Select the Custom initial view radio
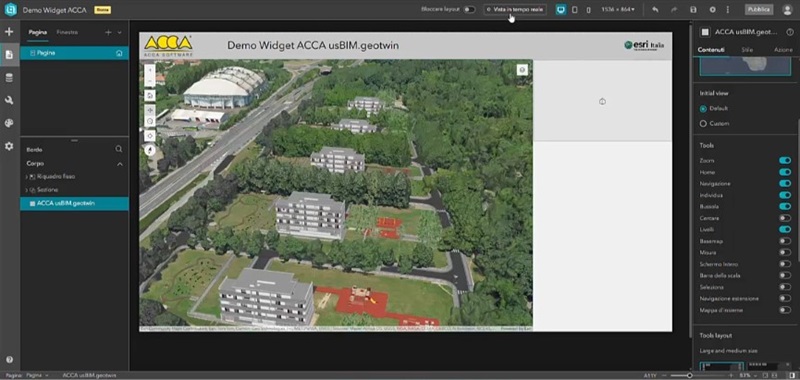Screen dimensions: 800x380 [x=703, y=123]
